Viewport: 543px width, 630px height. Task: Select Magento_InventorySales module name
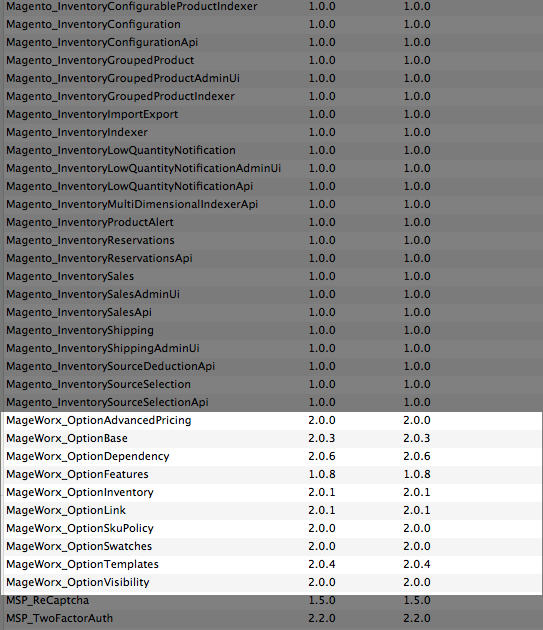(x=70, y=276)
